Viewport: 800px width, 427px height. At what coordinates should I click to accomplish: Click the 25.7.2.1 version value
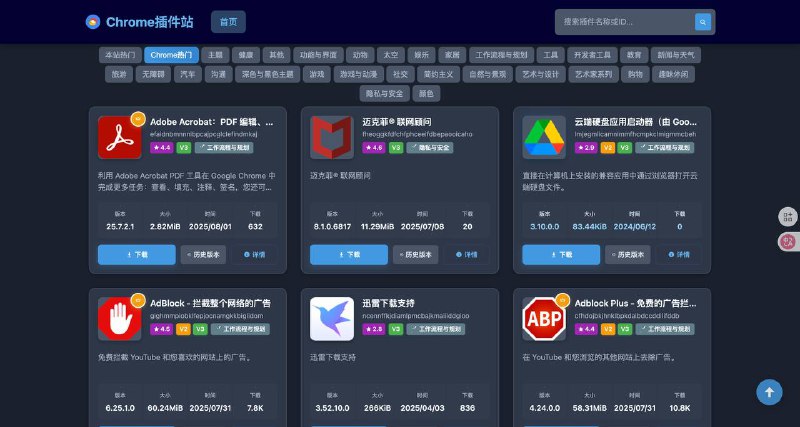[x=120, y=227]
